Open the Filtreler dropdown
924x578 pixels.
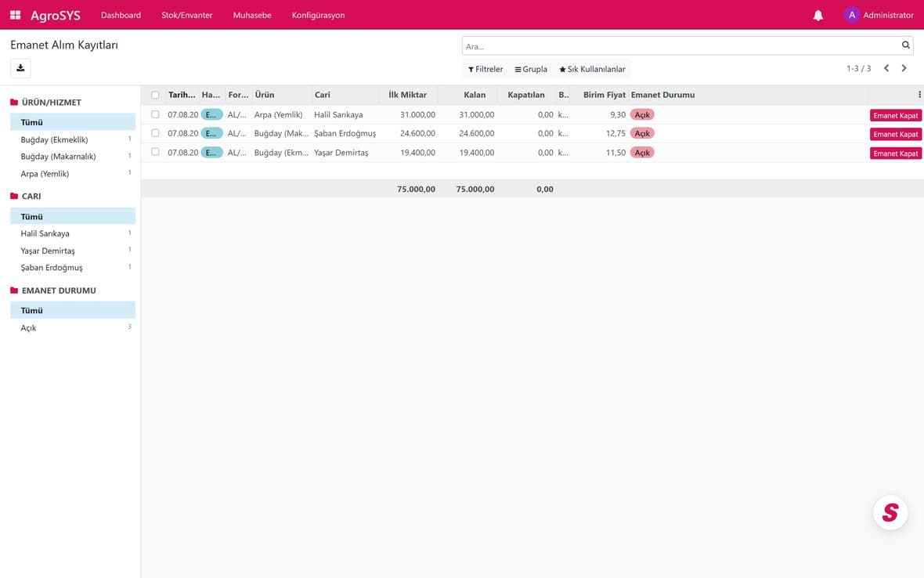pos(485,69)
